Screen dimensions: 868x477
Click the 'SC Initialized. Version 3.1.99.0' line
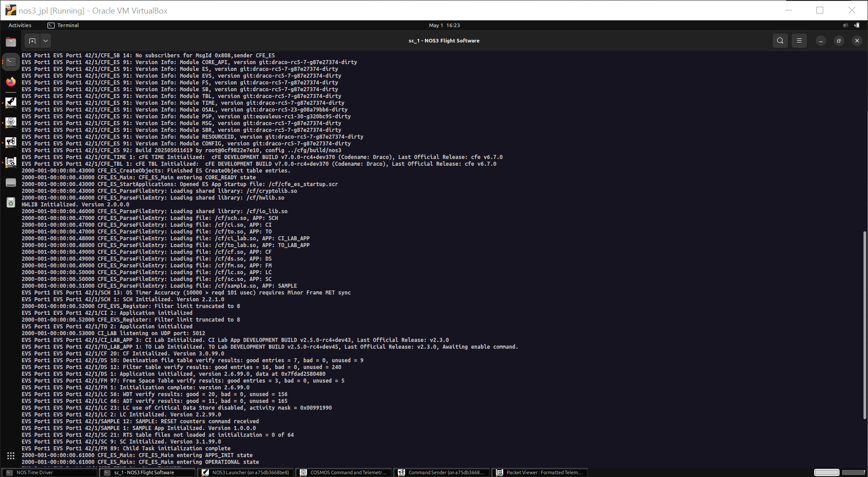pos(122,442)
